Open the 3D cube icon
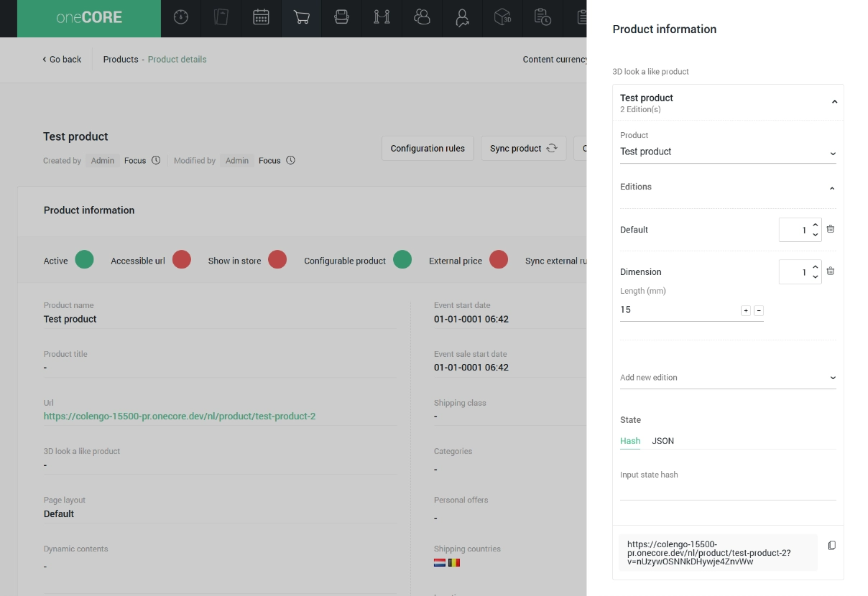The width and height of the screenshot is (868, 596). pos(503,18)
